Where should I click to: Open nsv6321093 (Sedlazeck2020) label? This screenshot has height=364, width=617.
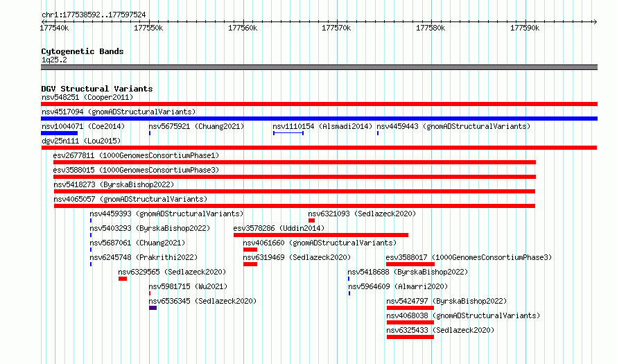[362, 214]
